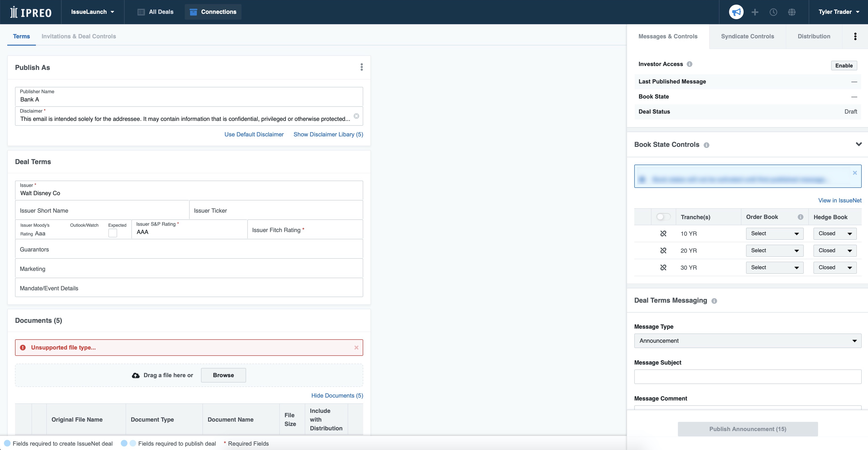Switch to Invitations & Deal Controls tab
868x450 pixels.
79,36
